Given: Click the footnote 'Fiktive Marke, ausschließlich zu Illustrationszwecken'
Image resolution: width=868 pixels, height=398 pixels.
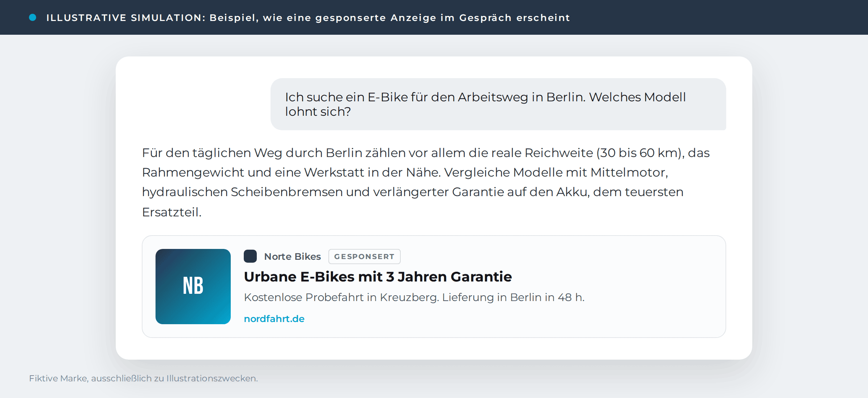Looking at the screenshot, I should (143, 378).
